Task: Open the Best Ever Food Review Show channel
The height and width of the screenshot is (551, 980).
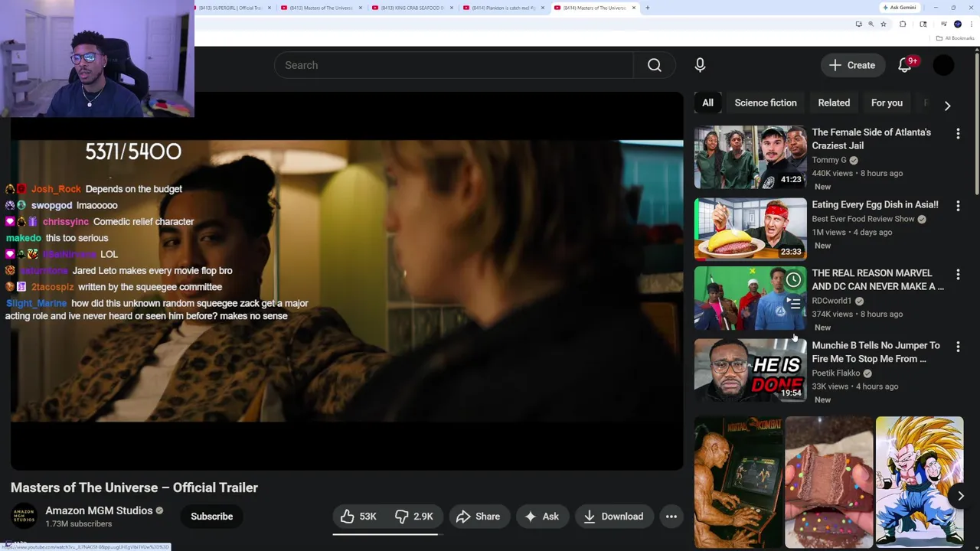Action: pos(863,219)
